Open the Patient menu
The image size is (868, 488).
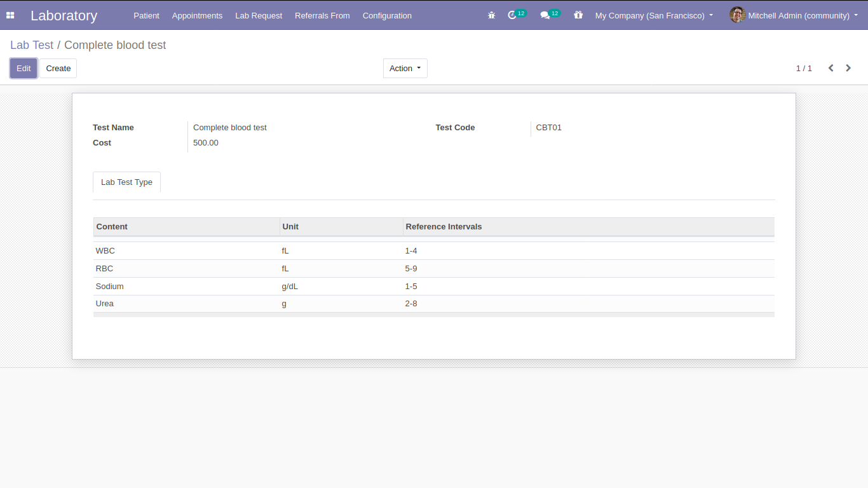coord(146,15)
